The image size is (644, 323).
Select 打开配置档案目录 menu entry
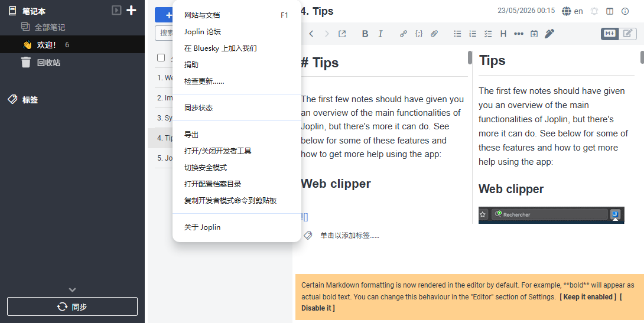[x=236, y=184]
